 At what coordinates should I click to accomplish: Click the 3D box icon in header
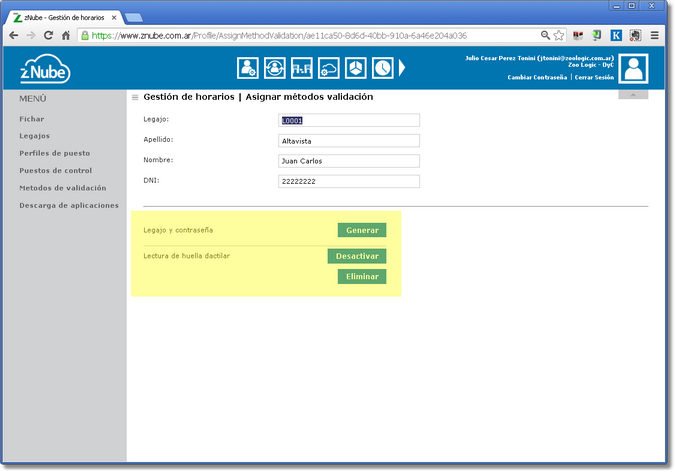click(x=356, y=68)
